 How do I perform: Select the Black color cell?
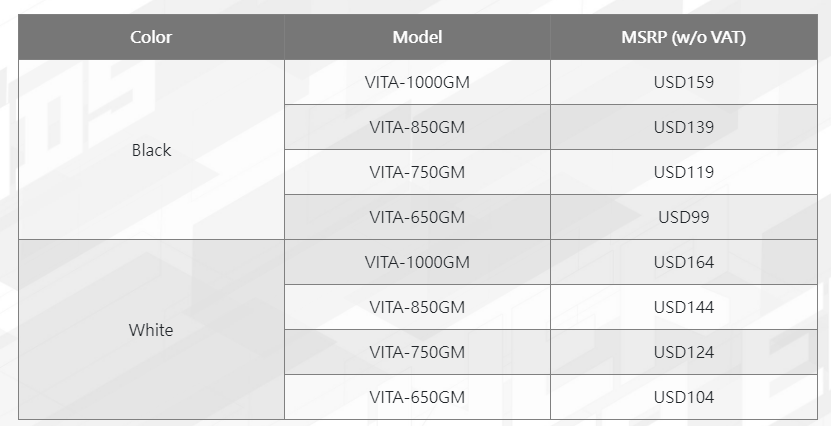(x=151, y=150)
